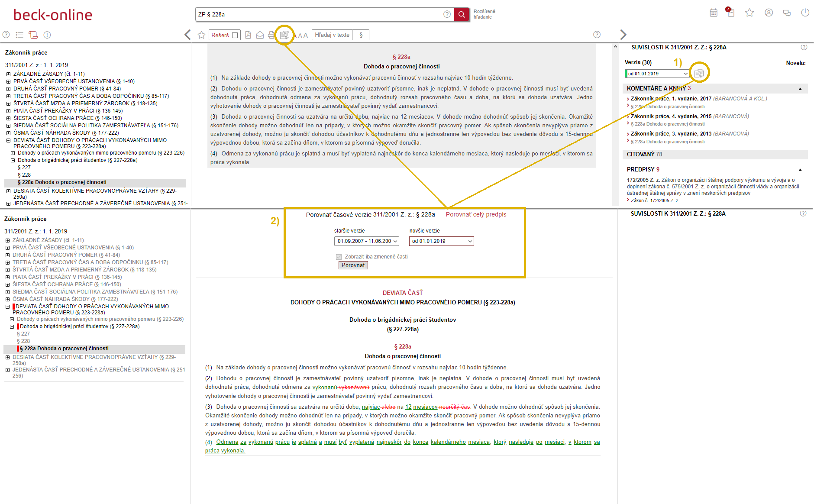
Task: Select § 228 in upper tree
Action: click(24, 175)
